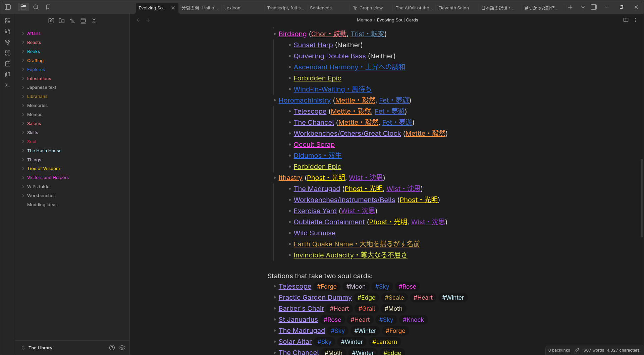Open the command palette icon
644x355 pixels.
point(8,85)
